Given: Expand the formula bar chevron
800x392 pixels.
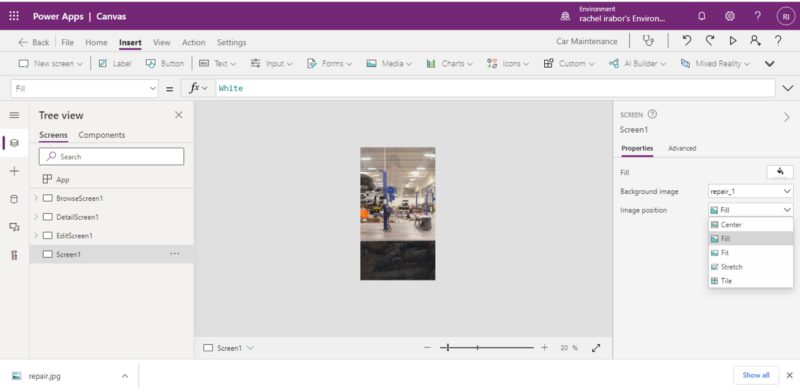Looking at the screenshot, I should pyautogui.click(x=787, y=88).
